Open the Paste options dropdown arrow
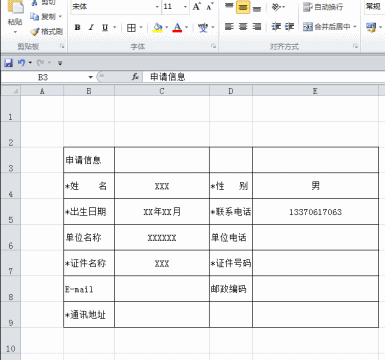385x360 pixels. pyautogui.click(x=15, y=32)
